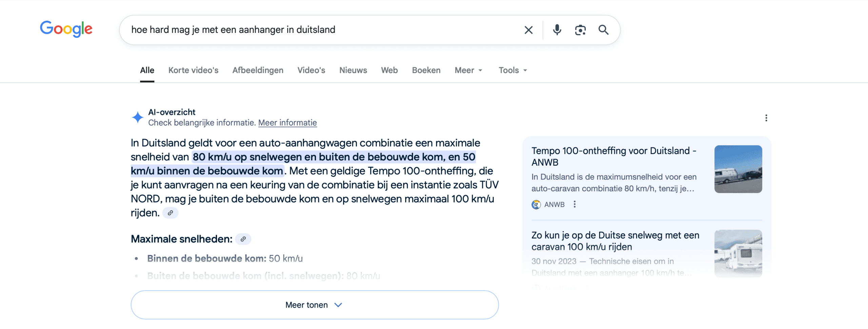868x329 pixels.
Task: Open 'Tempo 100-ontheffing voor Duitsland - ANWB' result
Action: pyautogui.click(x=614, y=156)
